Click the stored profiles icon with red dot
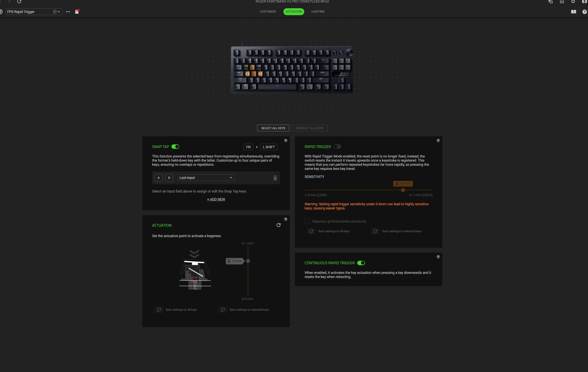 [77, 11]
